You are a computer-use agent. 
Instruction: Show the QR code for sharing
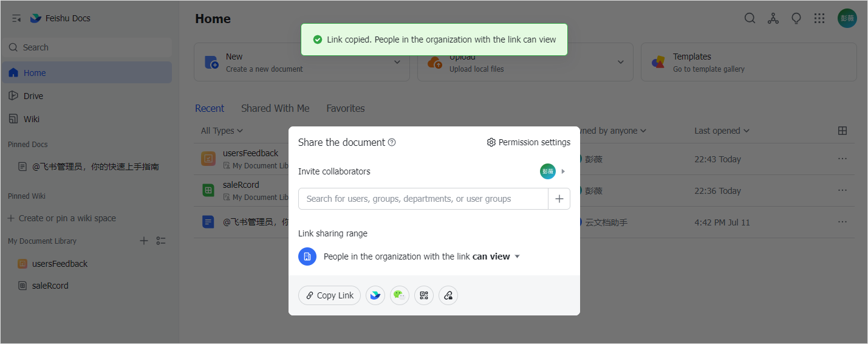424,295
